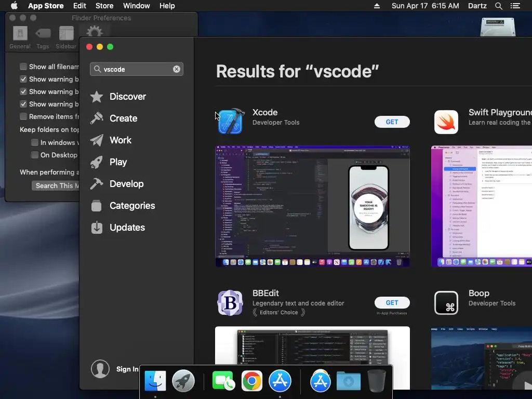This screenshot has height=399, width=532.
Task: Open the Discover section star icon
Action: point(97,97)
